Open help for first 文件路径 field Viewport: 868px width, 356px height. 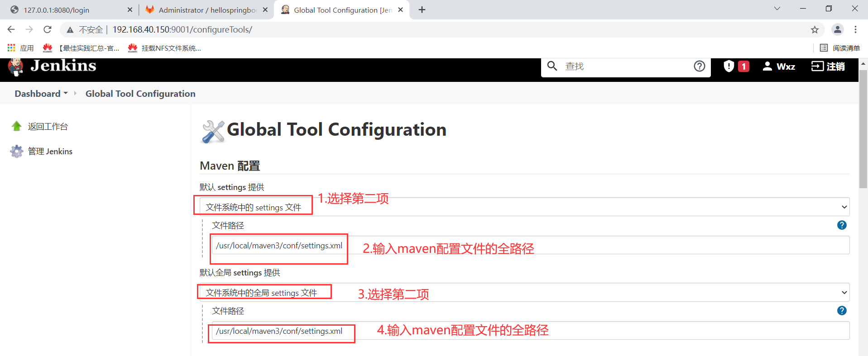pos(842,225)
